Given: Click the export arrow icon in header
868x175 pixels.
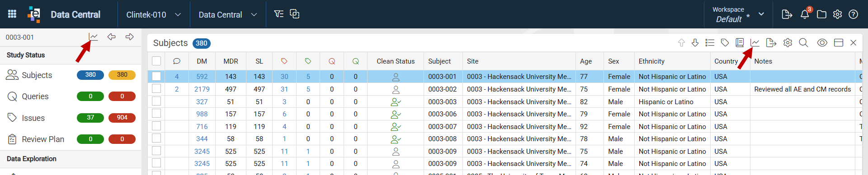Looking at the screenshot, I should tap(787, 14).
